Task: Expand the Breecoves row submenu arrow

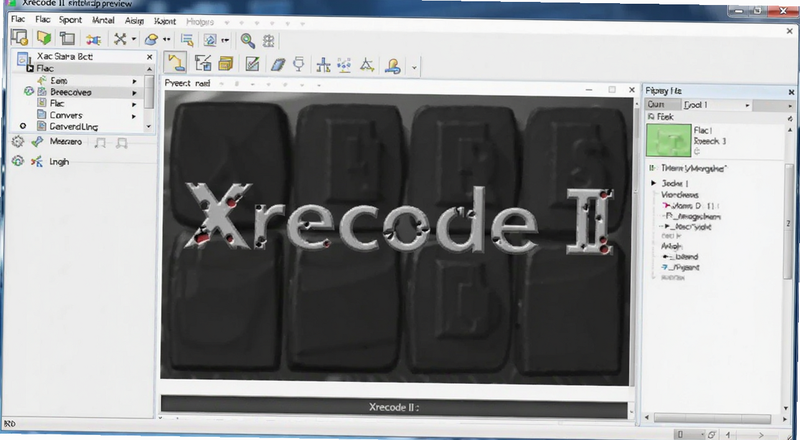Action: click(135, 93)
